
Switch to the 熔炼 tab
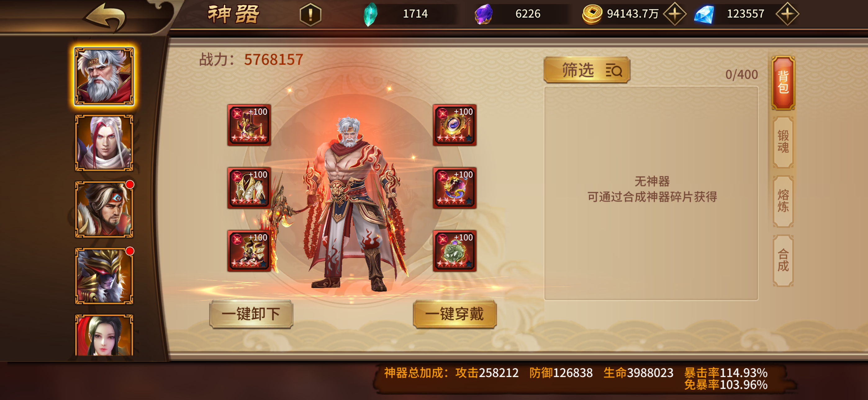pyautogui.click(x=783, y=201)
